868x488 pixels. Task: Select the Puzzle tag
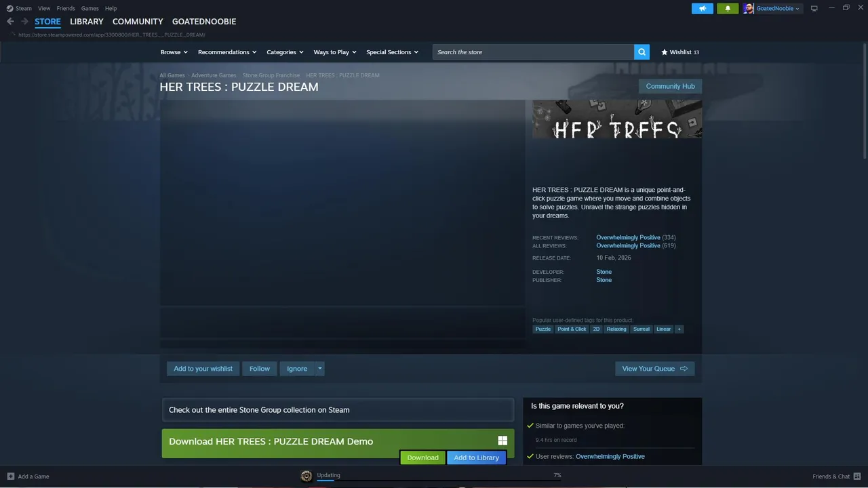click(x=543, y=329)
